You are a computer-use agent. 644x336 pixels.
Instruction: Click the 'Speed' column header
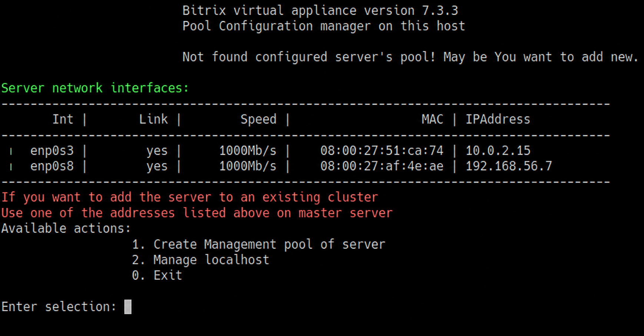click(x=258, y=119)
